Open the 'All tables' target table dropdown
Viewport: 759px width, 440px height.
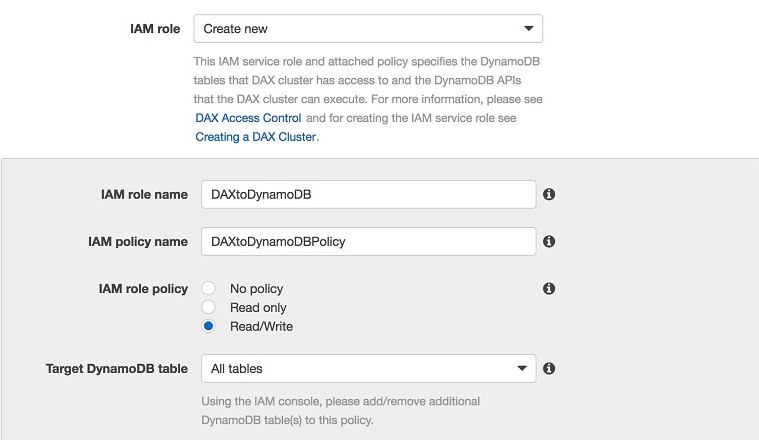pos(367,369)
